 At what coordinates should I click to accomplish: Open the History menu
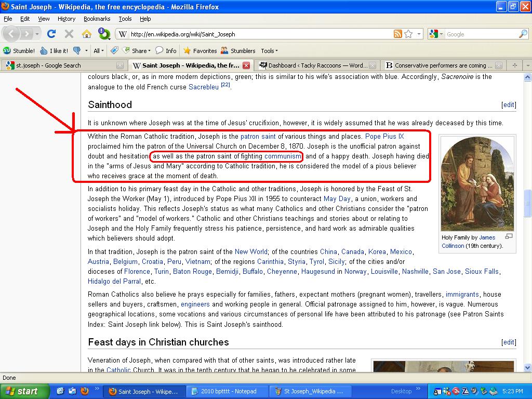point(66,19)
